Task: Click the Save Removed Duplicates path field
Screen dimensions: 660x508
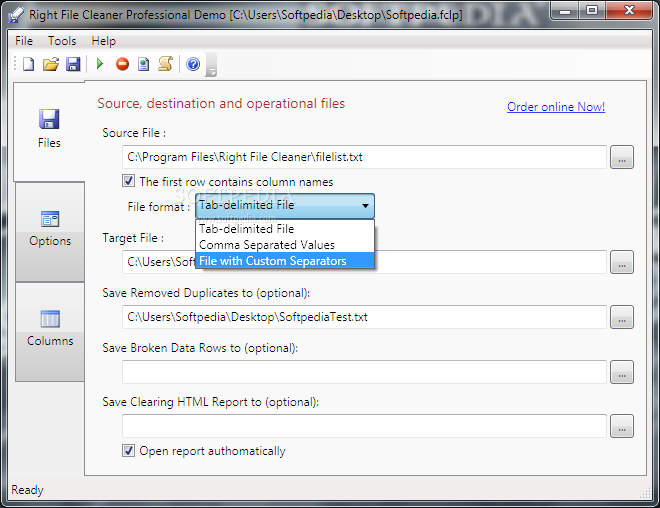Action: pyautogui.click(x=364, y=317)
